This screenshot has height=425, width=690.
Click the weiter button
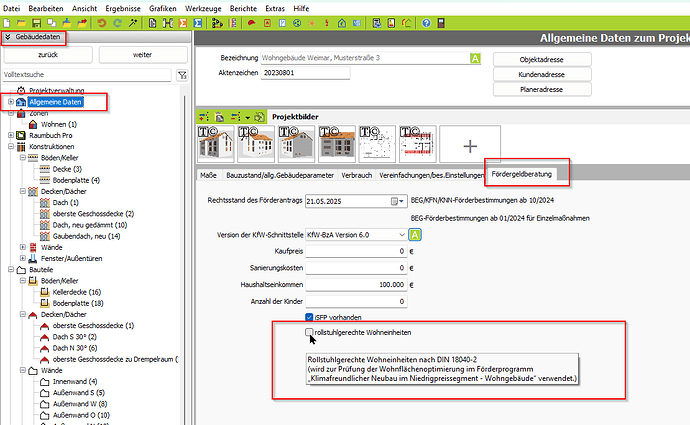(x=140, y=55)
